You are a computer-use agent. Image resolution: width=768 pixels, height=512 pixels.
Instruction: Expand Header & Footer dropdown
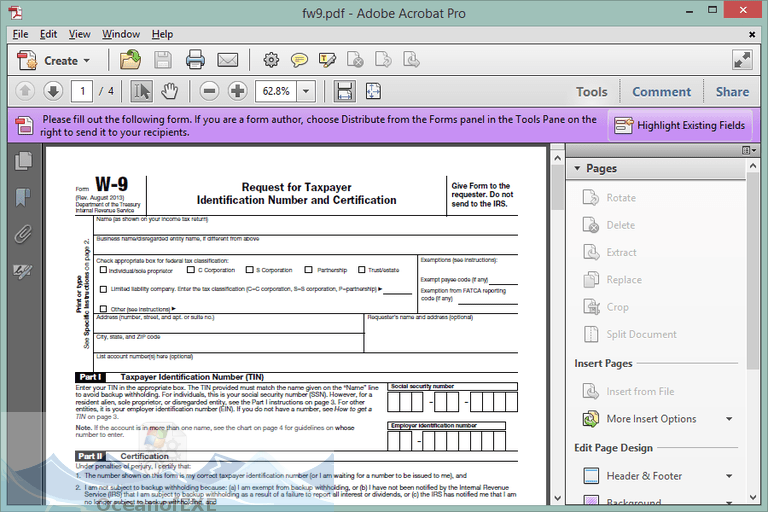(729, 476)
